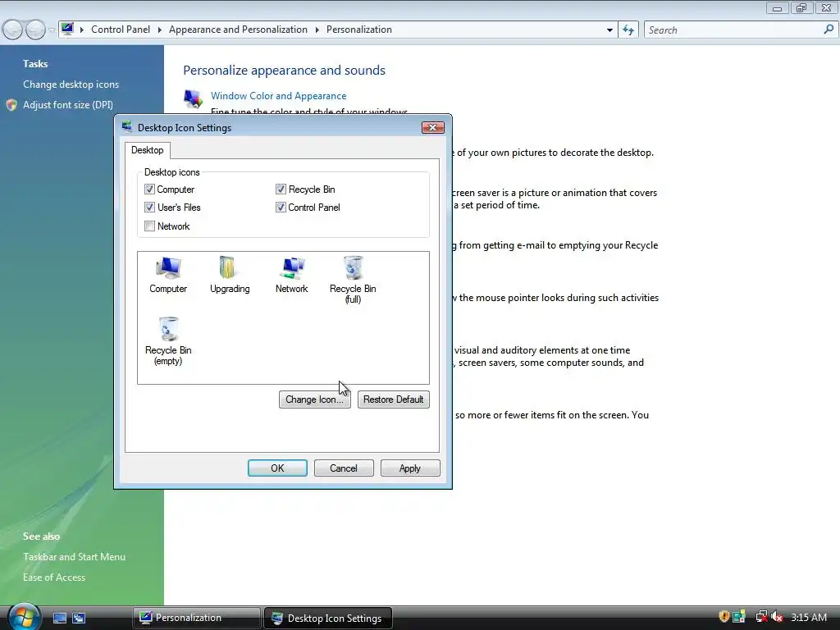Confirm with the OK button
The image size is (840, 630).
[277, 468]
